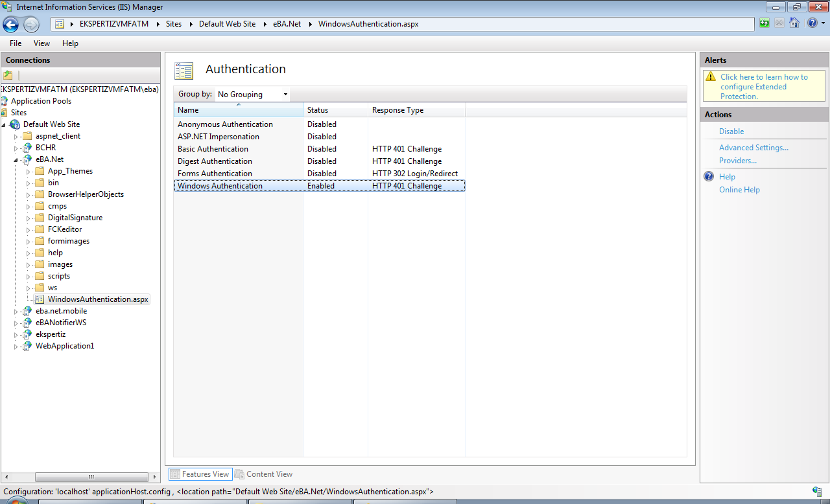Open the Help question mark toolbar icon
Screen dimensions: 830x504
point(812,23)
